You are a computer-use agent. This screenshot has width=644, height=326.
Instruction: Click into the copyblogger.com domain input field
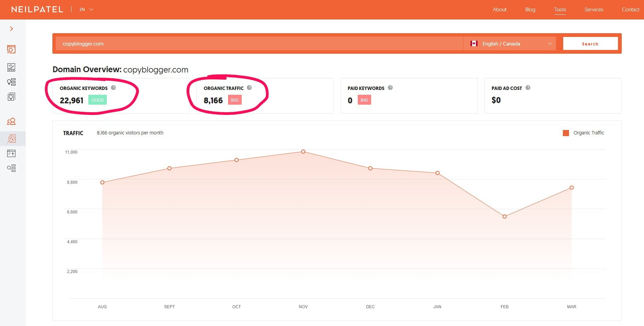[260, 44]
